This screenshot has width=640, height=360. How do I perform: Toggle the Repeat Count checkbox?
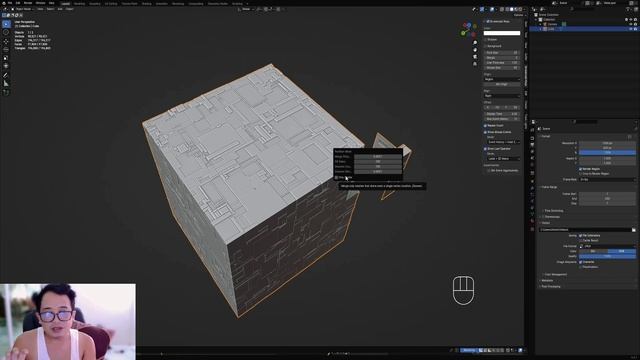[486, 126]
